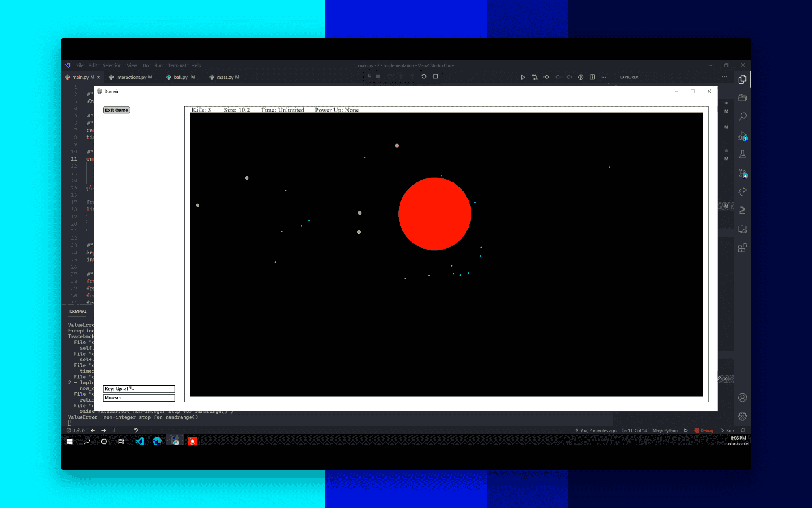Click the plus icon in status bar
Viewport: 812px width, 508px height.
coord(114,430)
